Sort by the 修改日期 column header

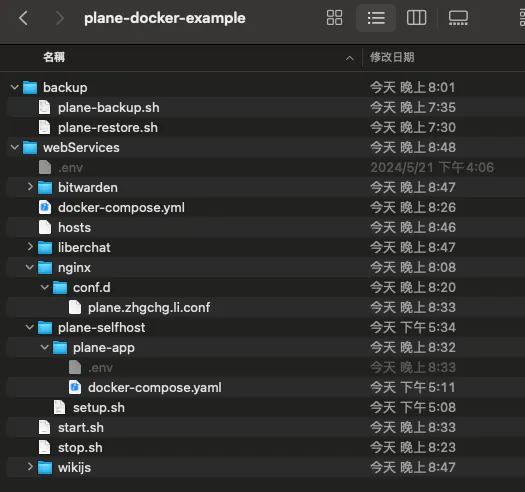click(392, 57)
